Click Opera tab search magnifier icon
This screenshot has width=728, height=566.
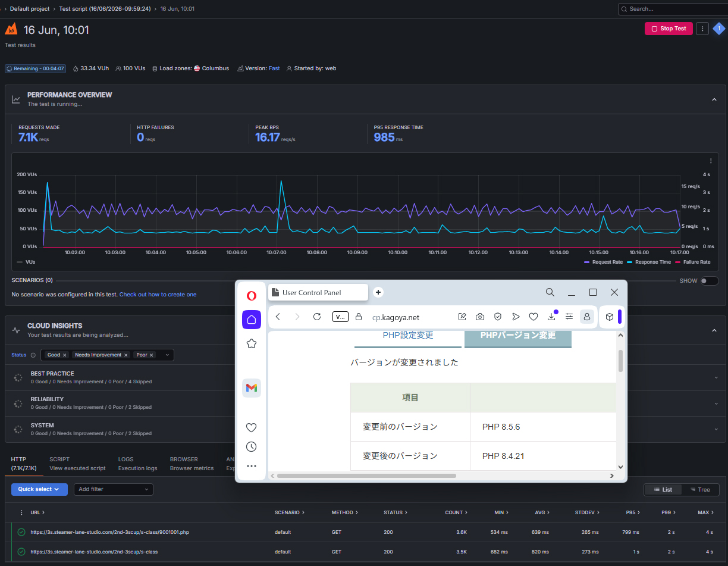click(x=550, y=292)
